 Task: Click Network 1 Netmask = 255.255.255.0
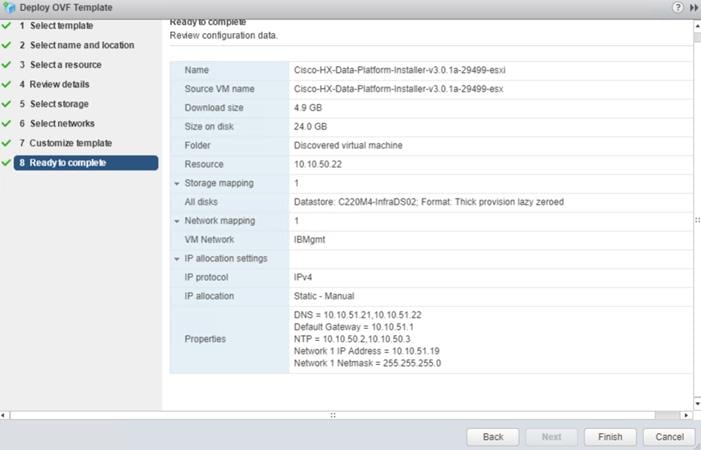tap(367, 363)
